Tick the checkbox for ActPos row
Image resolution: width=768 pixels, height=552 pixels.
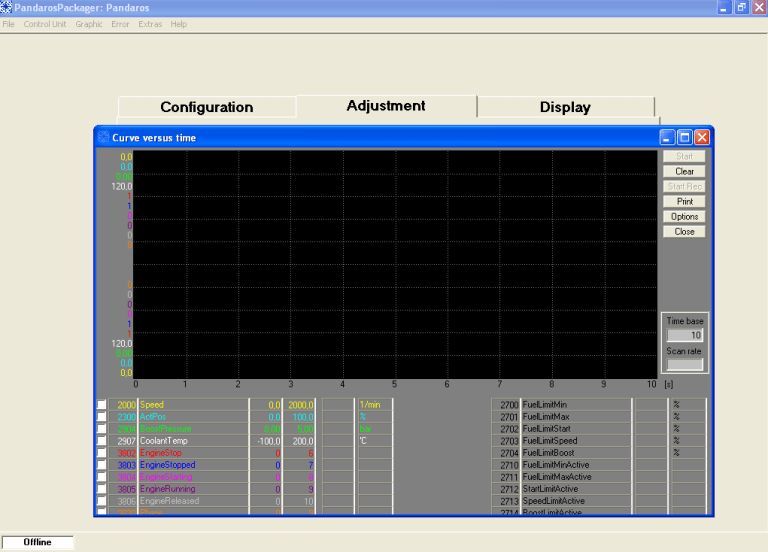[x=101, y=417]
